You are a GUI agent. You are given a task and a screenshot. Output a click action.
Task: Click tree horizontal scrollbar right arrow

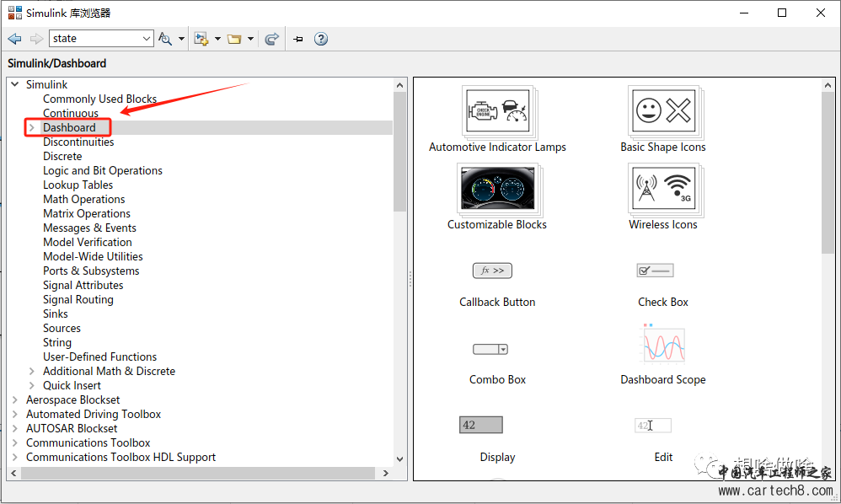(386, 474)
